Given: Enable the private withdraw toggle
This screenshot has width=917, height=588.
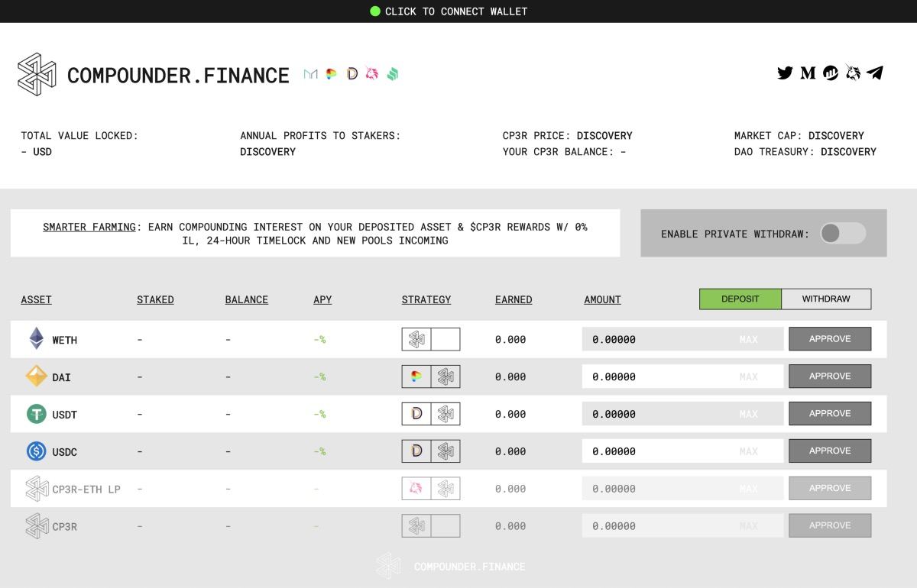Looking at the screenshot, I should click(x=843, y=234).
